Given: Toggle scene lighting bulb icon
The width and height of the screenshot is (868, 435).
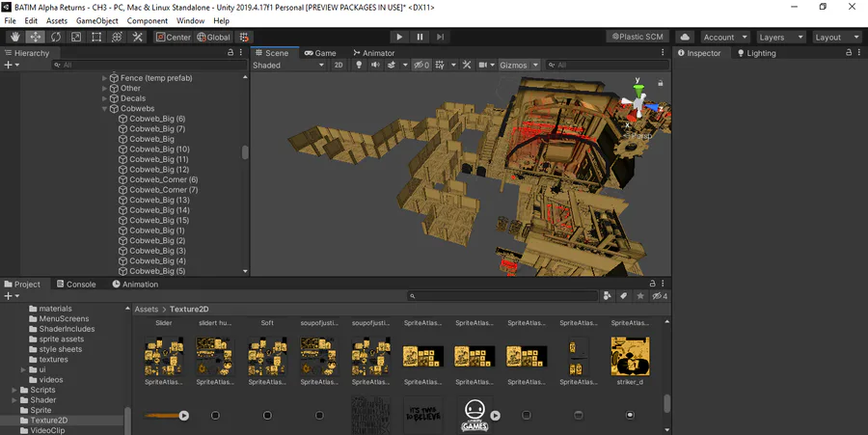Looking at the screenshot, I should click(x=359, y=65).
